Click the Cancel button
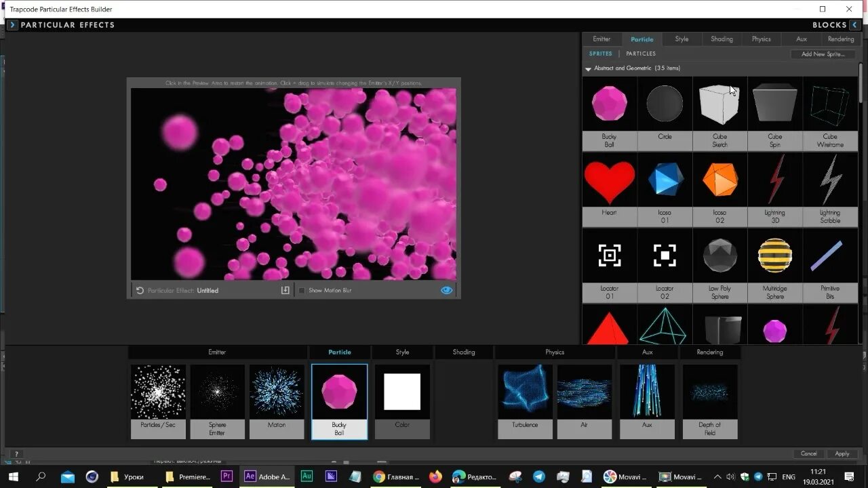 (809, 453)
